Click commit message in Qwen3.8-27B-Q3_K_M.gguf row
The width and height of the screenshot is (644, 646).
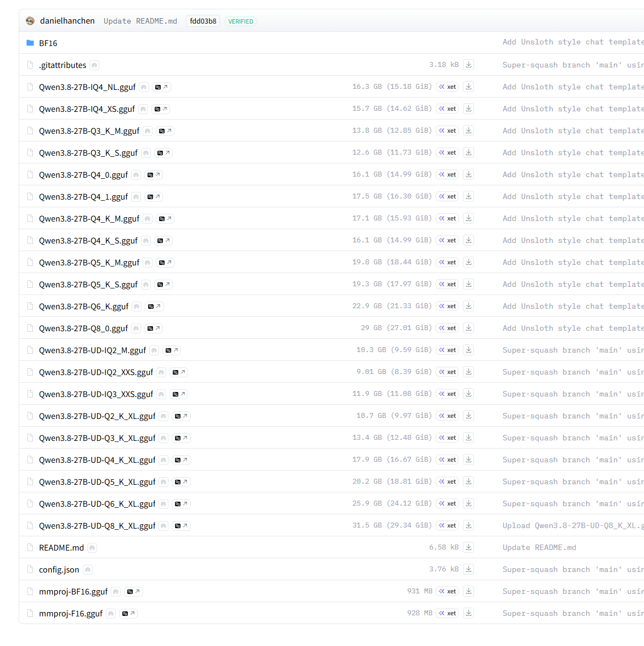(x=573, y=131)
